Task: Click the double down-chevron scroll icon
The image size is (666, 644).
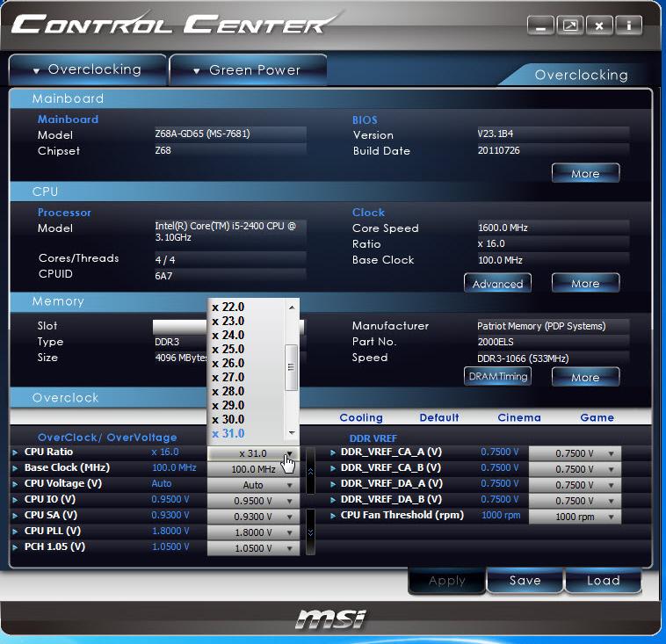Action: pos(309,532)
